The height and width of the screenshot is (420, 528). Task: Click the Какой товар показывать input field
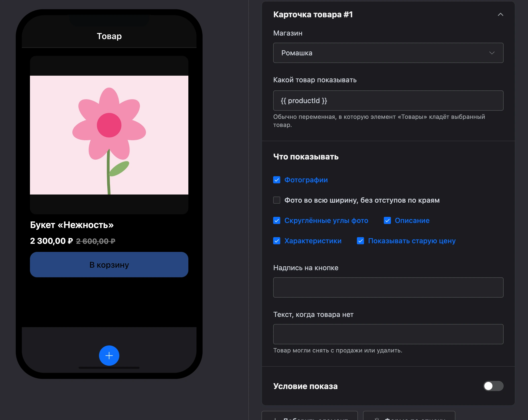point(388,101)
